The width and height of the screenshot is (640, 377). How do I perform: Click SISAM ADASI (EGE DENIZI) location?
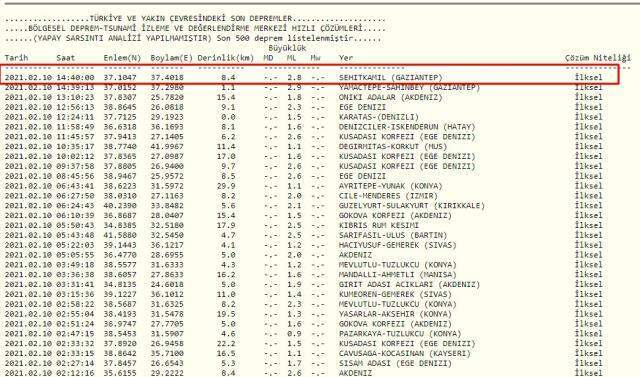tap(395, 363)
